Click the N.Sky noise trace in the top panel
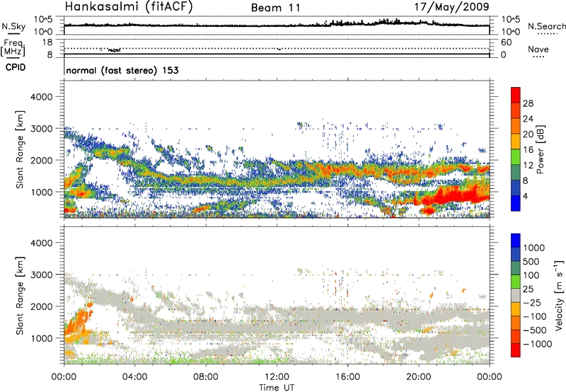Viewport: 566px width, 392px height. click(x=277, y=25)
